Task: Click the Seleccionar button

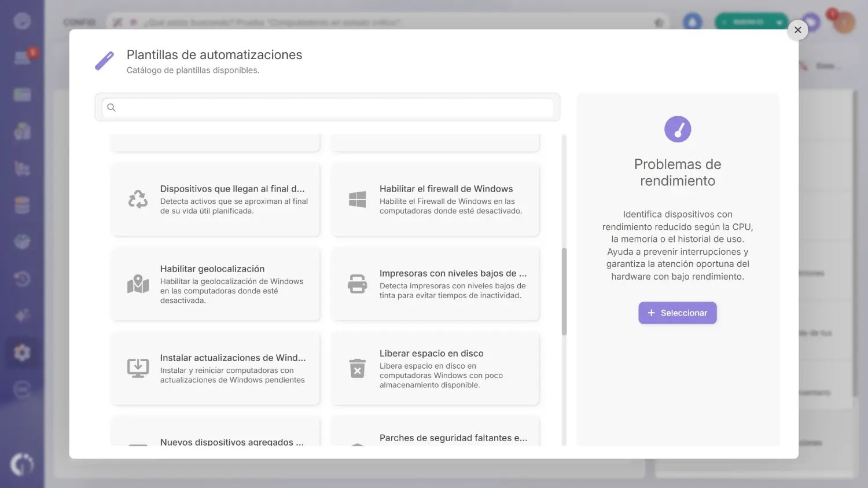Action: point(677,313)
